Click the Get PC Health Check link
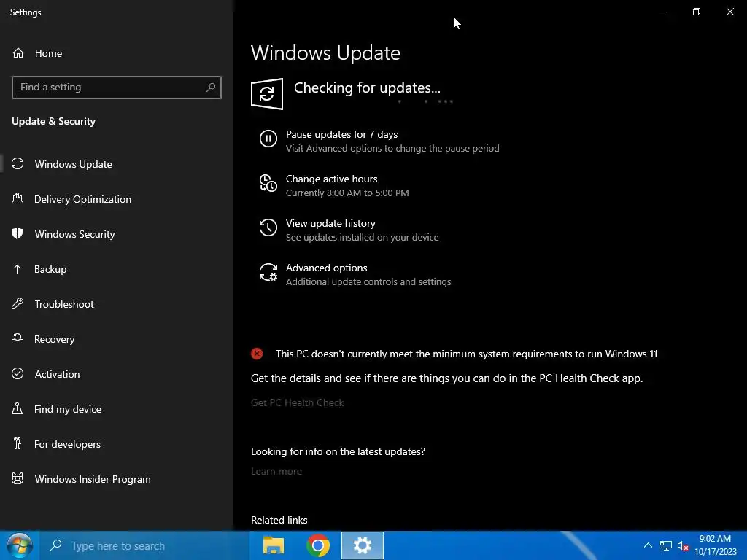The height and width of the screenshot is (560, 747). click(x=298, y=402)
